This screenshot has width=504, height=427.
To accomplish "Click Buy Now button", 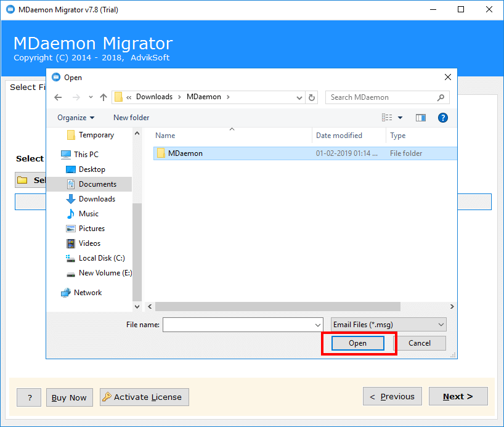I will click(70, 397).
